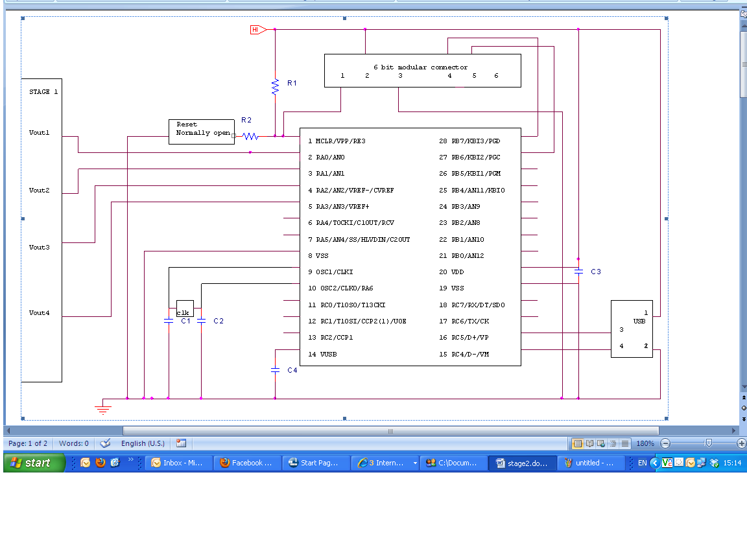This screenshot has height=560, width=747.
Task: Click the vertical scrollbar up arrow
Action: pos(743,26)
